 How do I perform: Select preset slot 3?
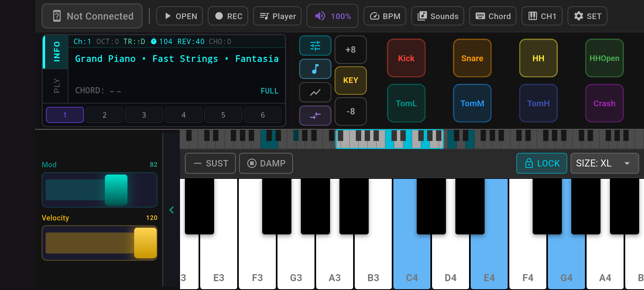[144, 115]
